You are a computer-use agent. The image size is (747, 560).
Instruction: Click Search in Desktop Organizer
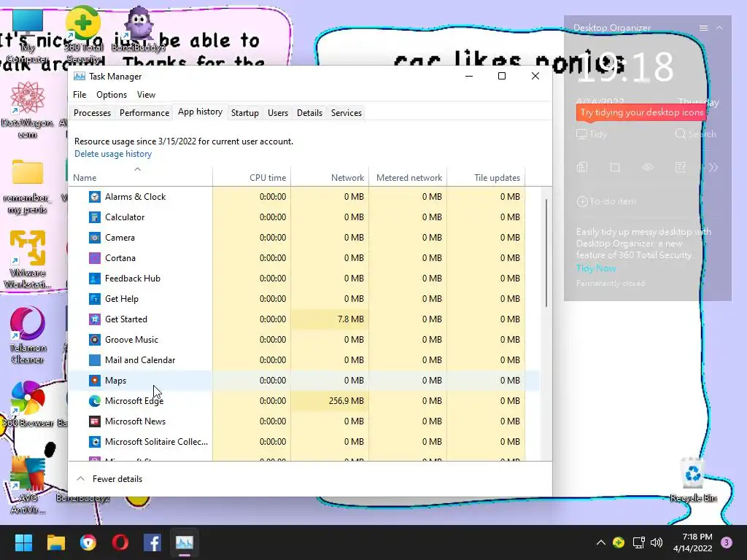coord(695,134)
